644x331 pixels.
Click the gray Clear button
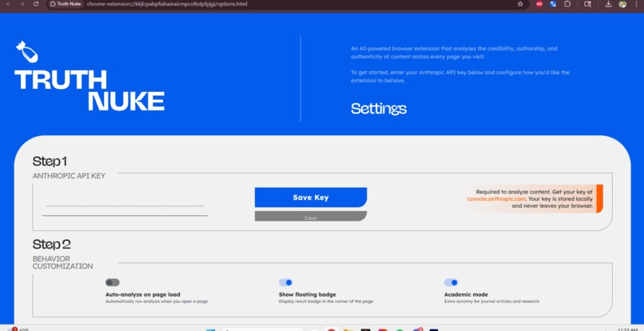pyautogui.click(x=311, y=217)
